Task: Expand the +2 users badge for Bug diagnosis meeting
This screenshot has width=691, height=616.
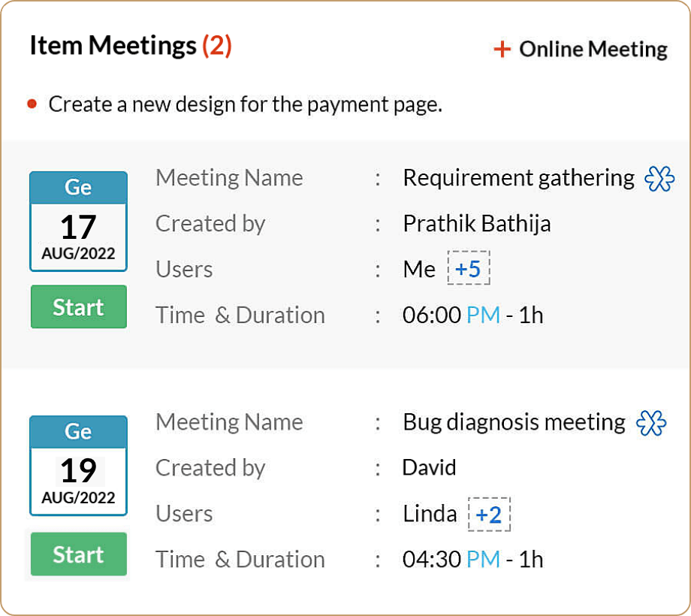Action: point(490,514)
